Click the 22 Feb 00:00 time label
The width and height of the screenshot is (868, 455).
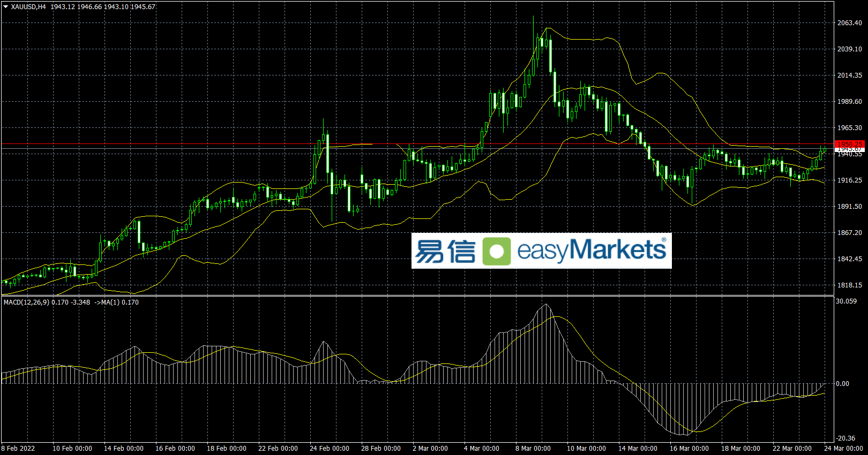[278, 449]
